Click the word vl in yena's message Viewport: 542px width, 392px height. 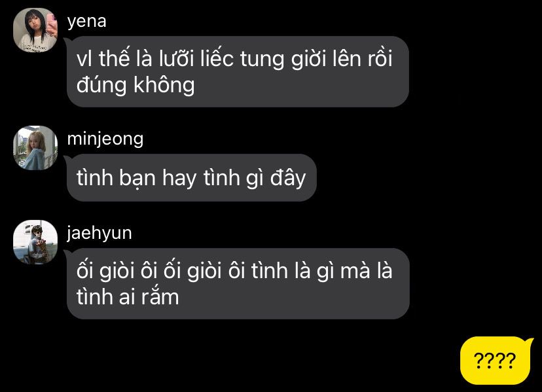click(84, 58)
